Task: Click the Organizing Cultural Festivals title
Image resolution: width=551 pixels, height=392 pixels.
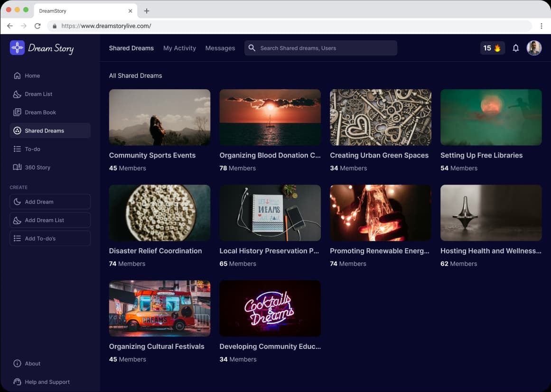Action: click(x=156, y=346)
